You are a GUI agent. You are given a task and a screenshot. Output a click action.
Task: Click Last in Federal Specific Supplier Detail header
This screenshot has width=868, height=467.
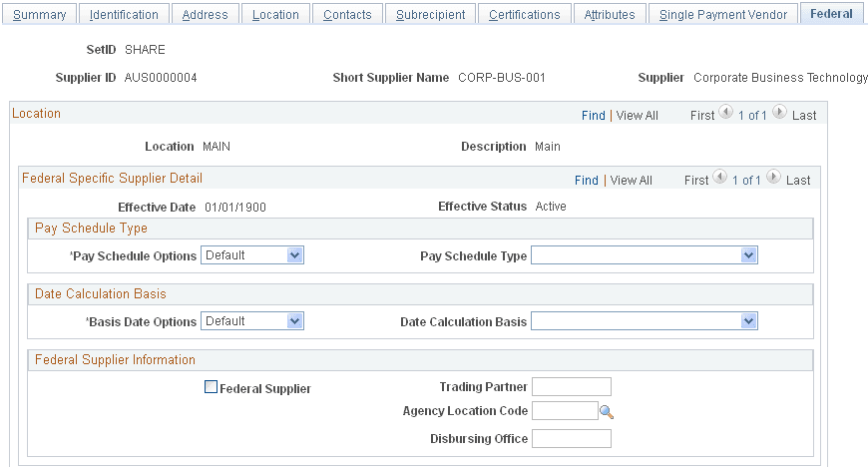(x=798, y=180)
